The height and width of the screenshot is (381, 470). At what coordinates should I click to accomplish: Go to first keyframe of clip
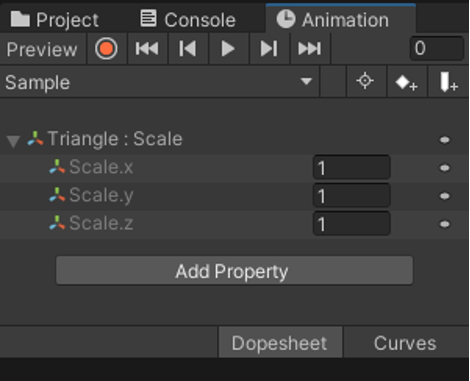coord(147,49)
